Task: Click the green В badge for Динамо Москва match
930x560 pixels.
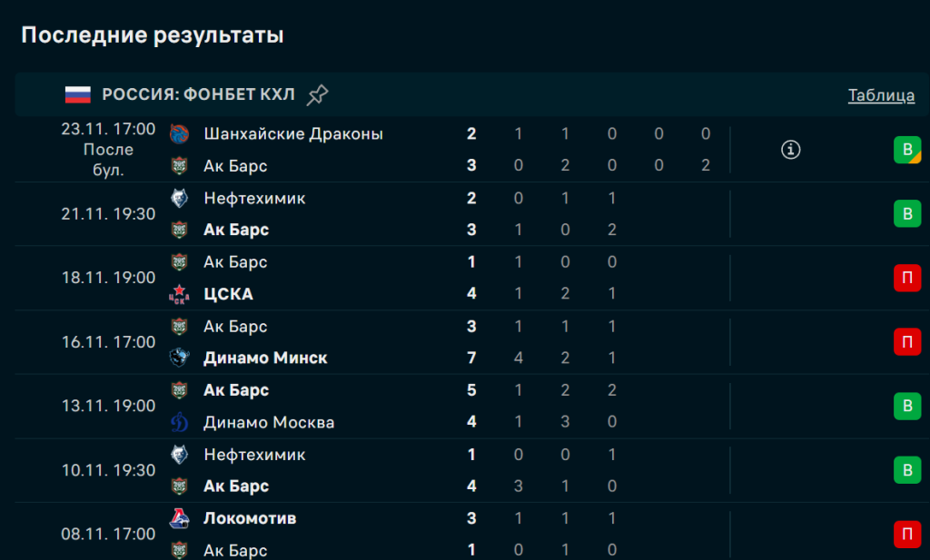Action: (906, 406)
